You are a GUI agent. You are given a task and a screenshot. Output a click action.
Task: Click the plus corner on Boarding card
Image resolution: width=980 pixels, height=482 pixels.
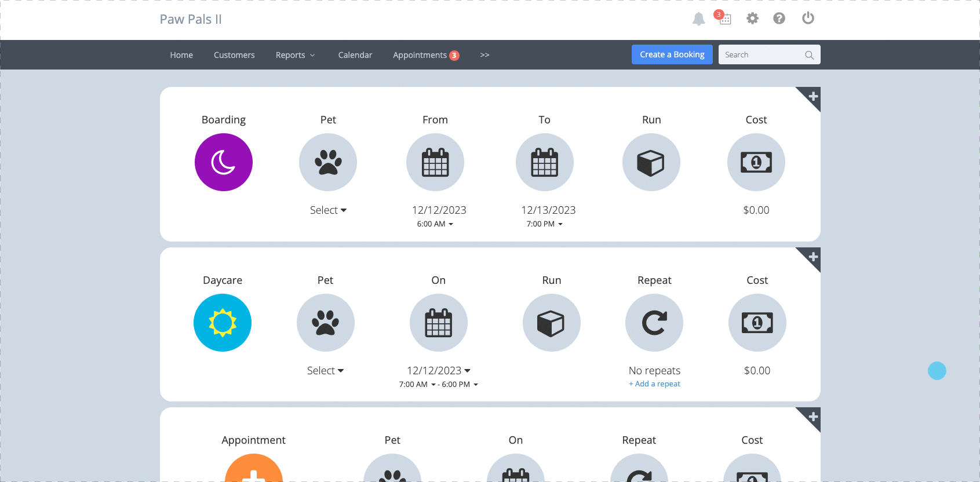pos(813,96)
